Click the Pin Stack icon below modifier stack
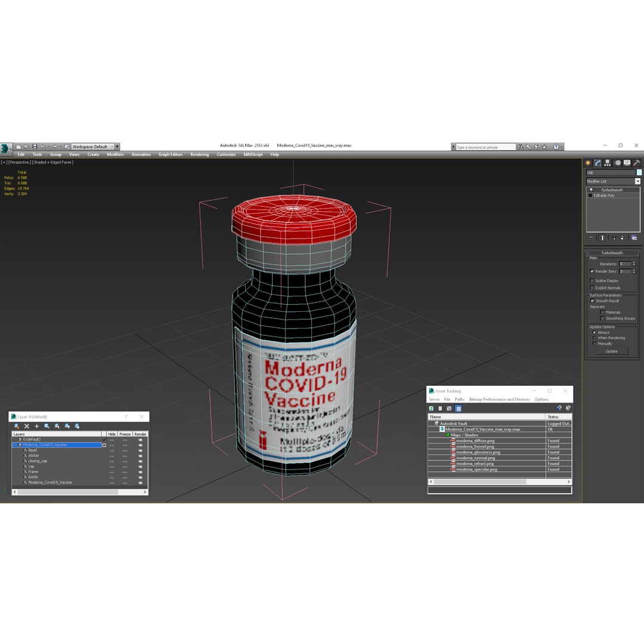 click(x=591, y=238)
